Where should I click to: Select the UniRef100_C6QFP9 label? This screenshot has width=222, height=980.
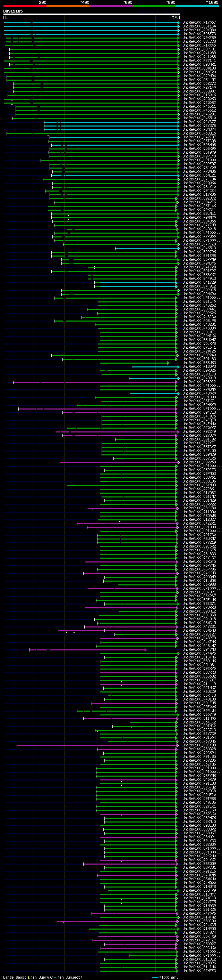[199, 891]
